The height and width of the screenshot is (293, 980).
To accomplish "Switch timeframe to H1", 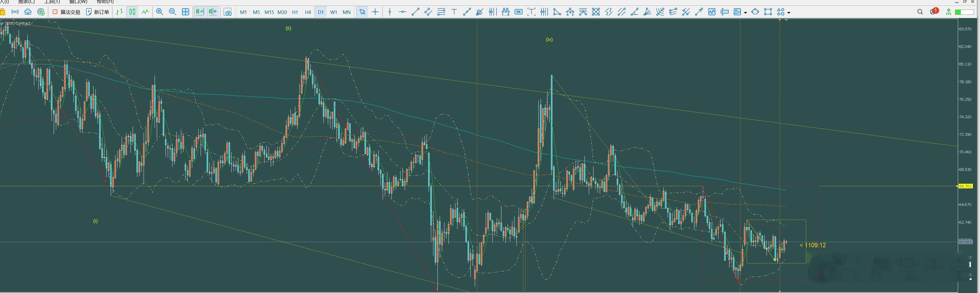I will 295,12.
